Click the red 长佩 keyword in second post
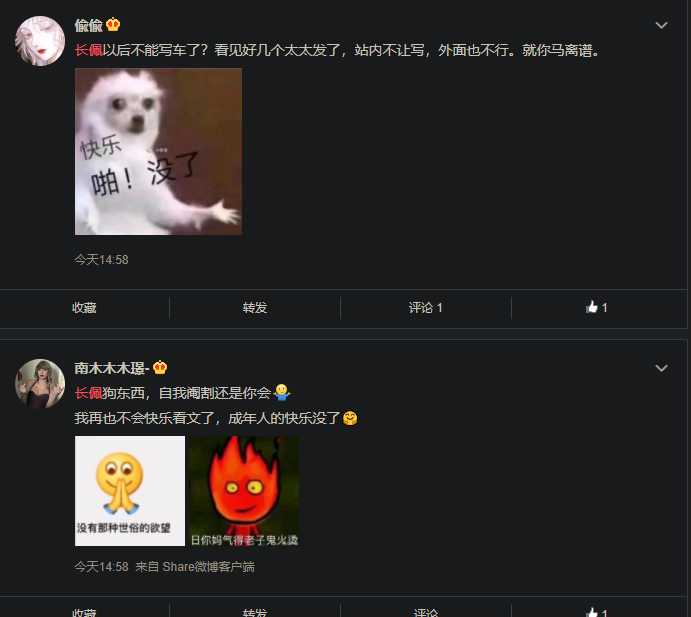 pyautogui.click(x=89, y=393)
